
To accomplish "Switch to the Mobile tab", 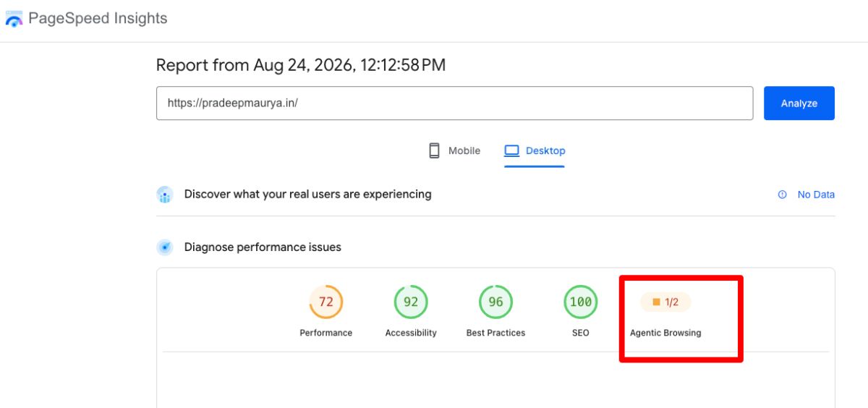I will pos(454,150).
